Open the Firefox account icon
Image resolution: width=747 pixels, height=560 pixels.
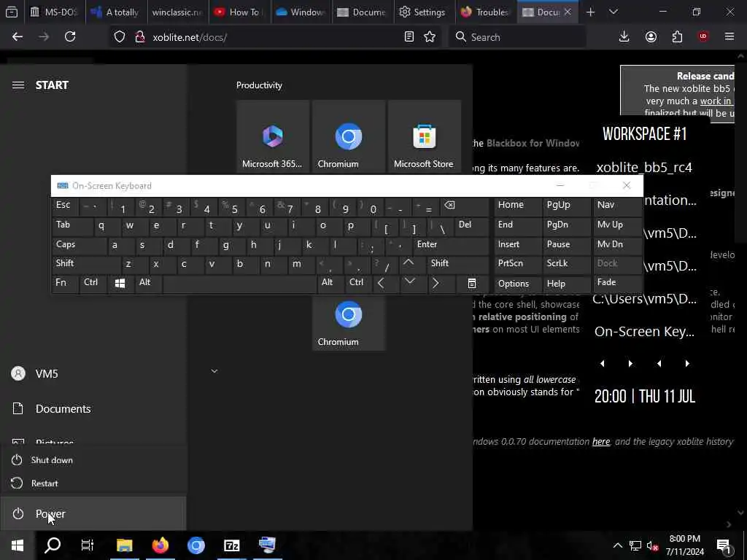(x=651, y=36)
